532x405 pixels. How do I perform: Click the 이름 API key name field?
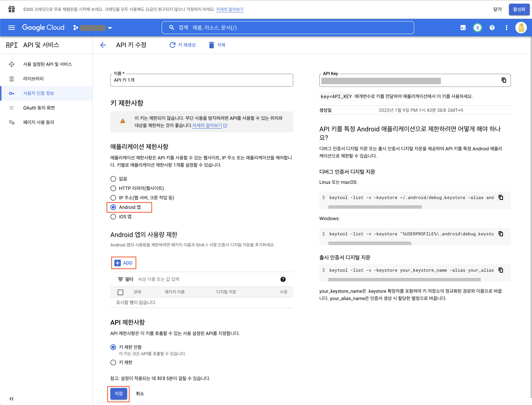[x=201, y=80]
